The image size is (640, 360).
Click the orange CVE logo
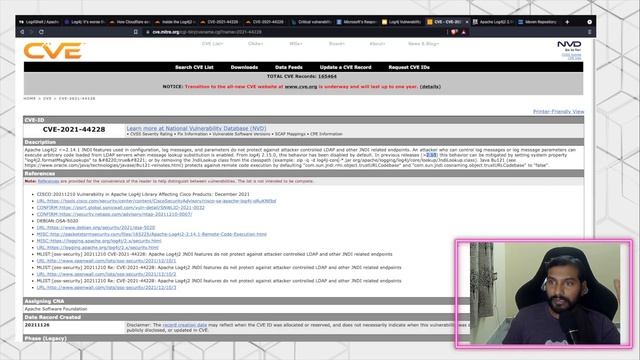tap(53, 51)
